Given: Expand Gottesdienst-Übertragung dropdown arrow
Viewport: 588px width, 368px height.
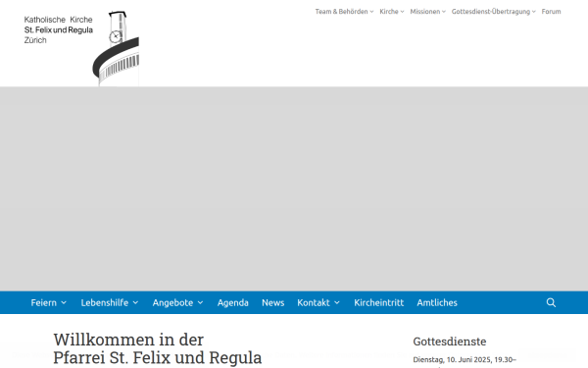Looking at the screenshot, I should click(x=534, y=12).
